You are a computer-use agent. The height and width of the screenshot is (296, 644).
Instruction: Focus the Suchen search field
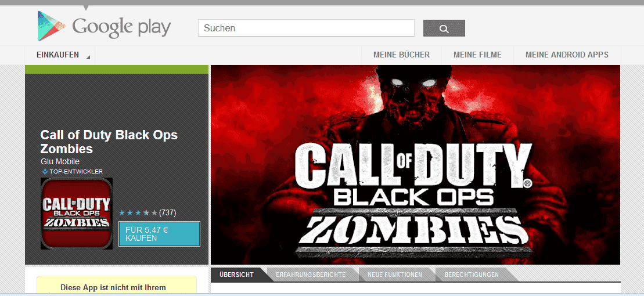tap(306, 28)
